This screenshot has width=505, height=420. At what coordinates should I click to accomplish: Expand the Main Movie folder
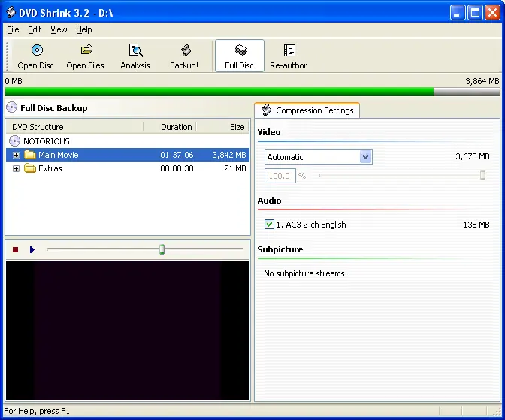[x=16, y=155]
